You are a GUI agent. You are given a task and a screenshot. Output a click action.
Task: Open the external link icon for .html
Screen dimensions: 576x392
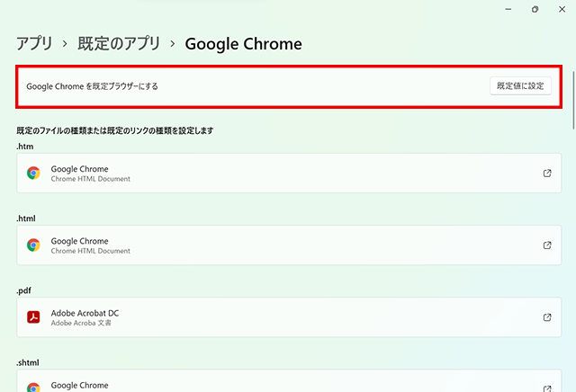pos(547,245)
